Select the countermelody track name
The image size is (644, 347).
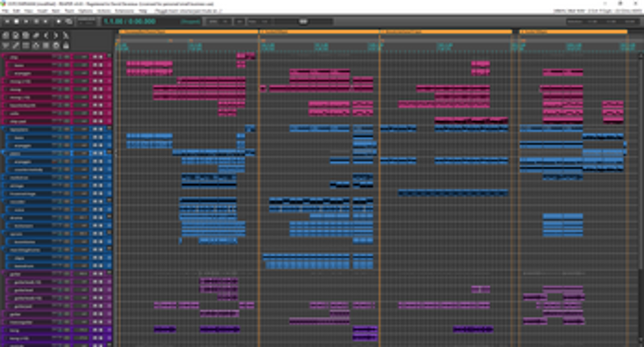pyautogui.click(x=31, y=169)
